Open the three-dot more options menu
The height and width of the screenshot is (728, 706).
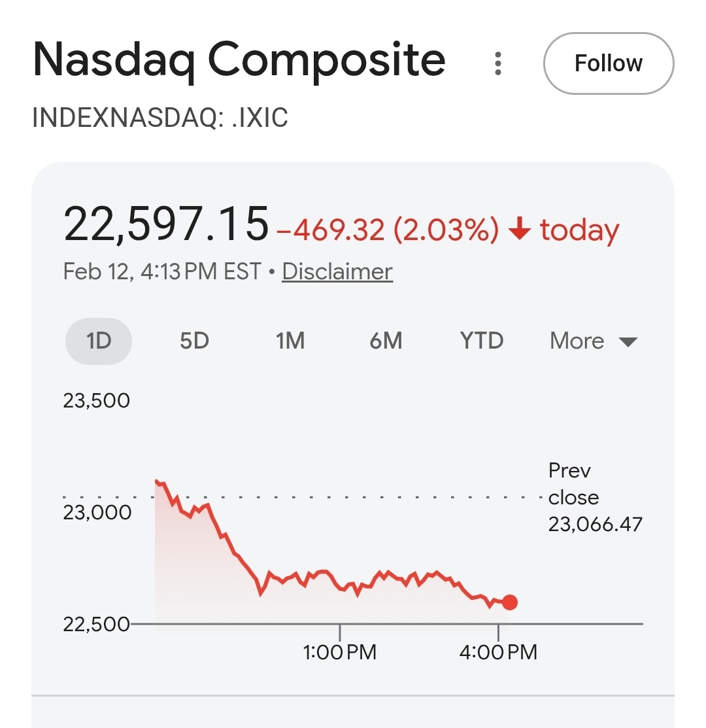click(498, 63)
